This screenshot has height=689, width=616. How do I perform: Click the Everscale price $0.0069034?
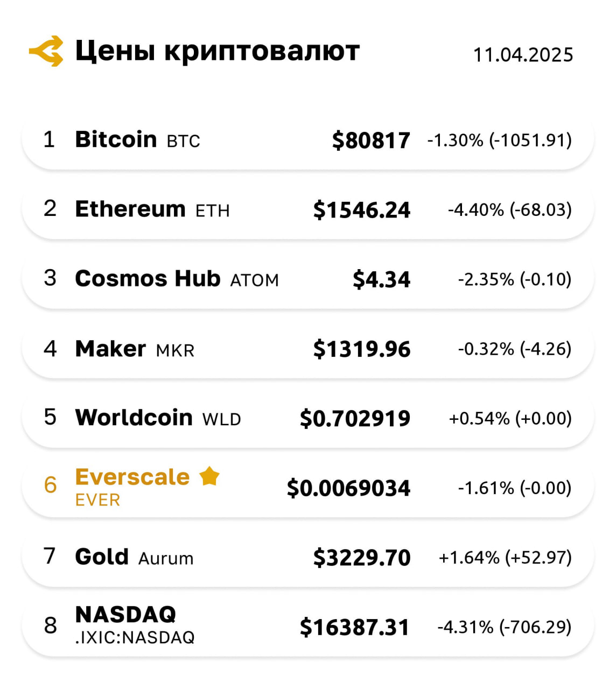(x=348, y=488)
